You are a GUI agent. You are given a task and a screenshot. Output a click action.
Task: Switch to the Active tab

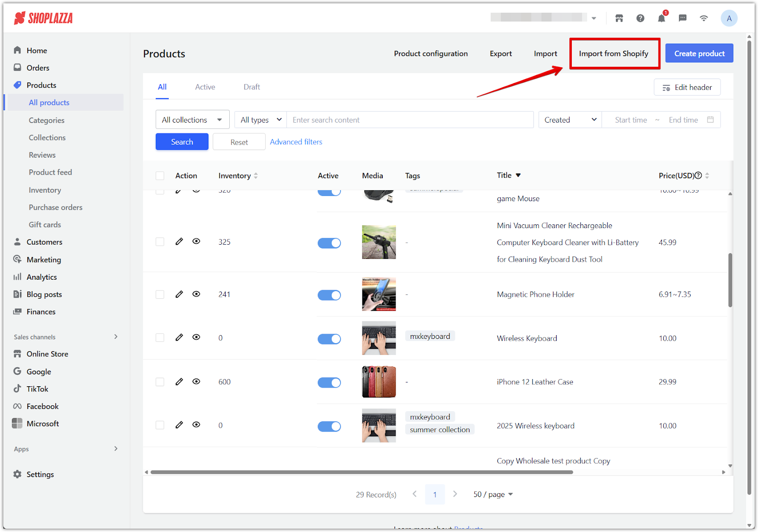click(205, 87)
